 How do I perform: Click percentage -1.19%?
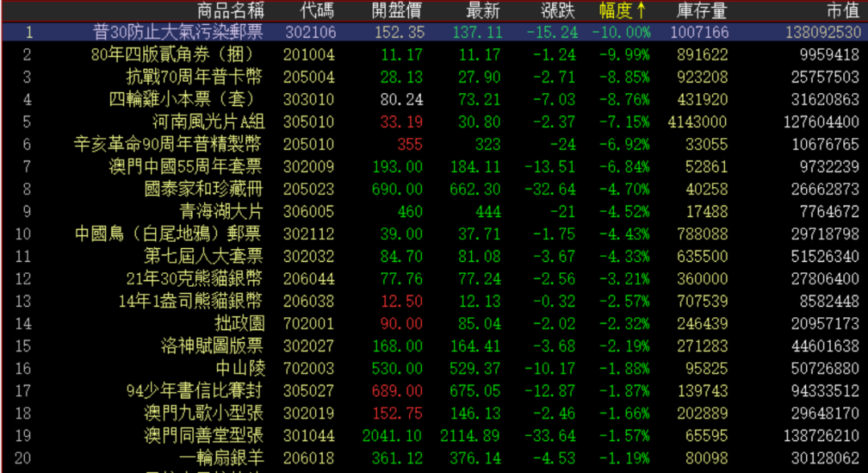pyautogui.click(x=624, y=458)
